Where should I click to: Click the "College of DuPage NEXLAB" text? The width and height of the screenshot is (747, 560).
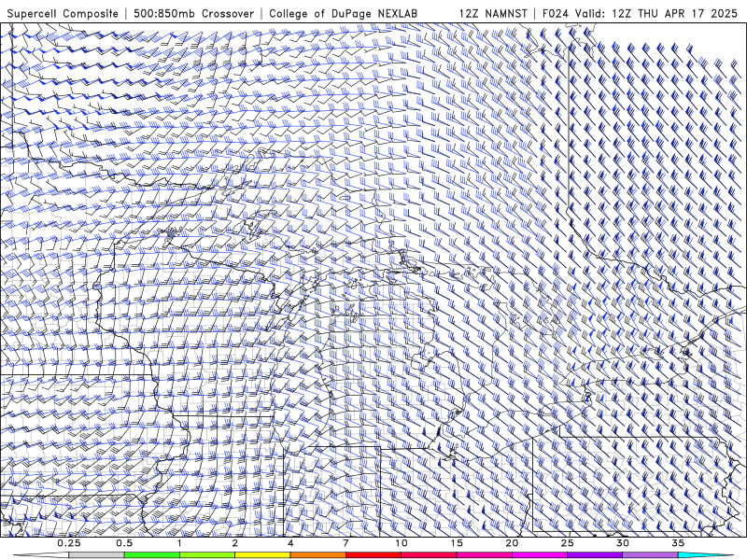coord(343,13)
